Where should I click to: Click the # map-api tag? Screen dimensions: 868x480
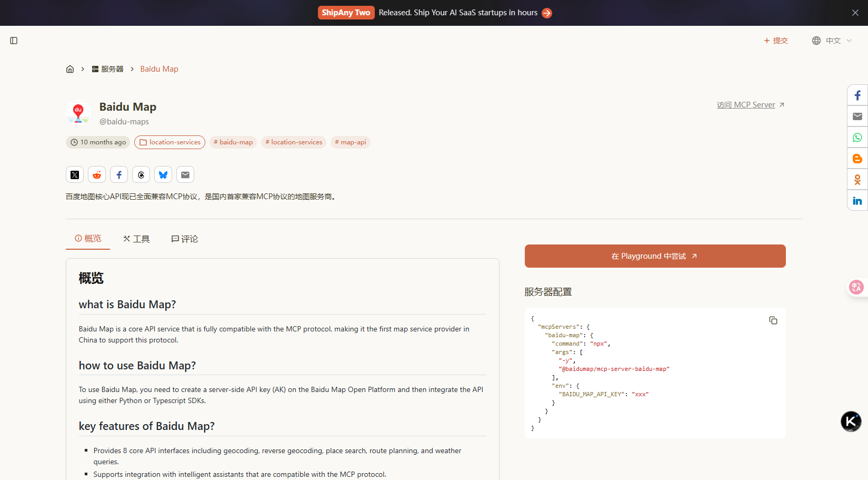pos(351,142)
